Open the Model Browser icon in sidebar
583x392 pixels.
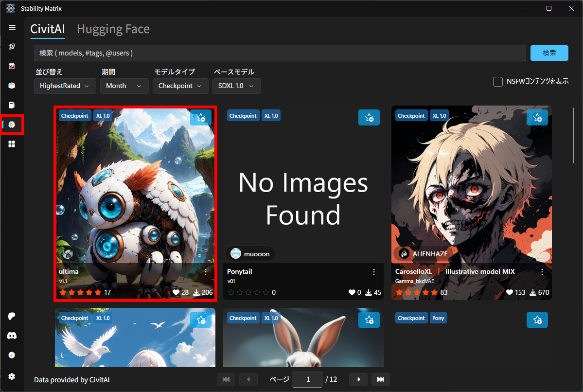(x=12, y=125)
